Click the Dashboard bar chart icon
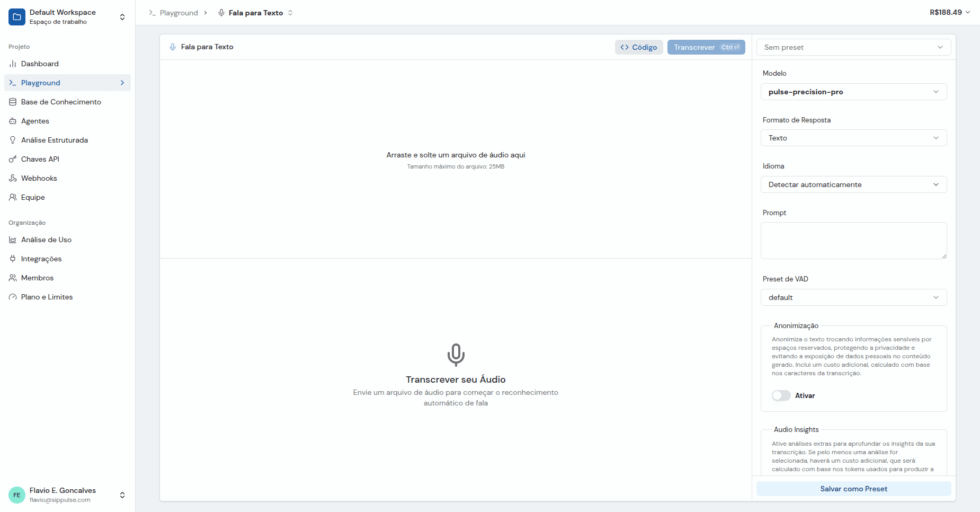 click(13, 64)
